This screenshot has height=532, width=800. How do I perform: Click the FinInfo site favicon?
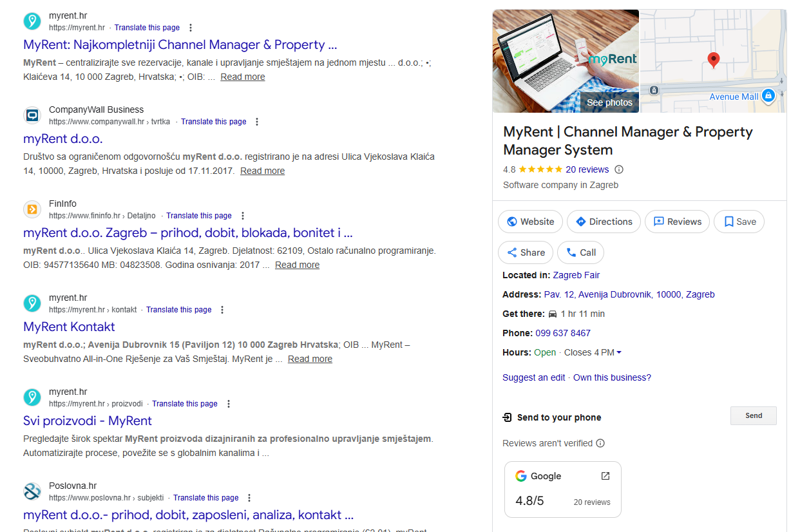[x=32, y=209]
